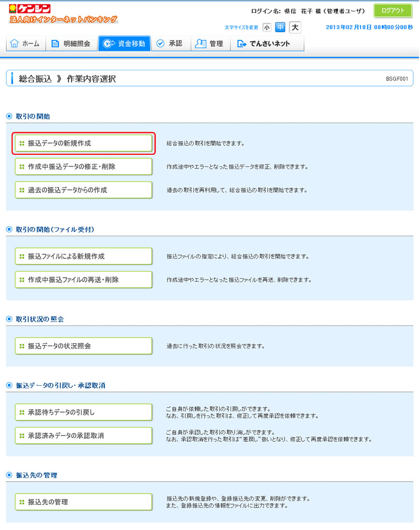This screenshot has height=530, width=420.
Task: Open the 承認 tab
Action: tap(170, 44)
